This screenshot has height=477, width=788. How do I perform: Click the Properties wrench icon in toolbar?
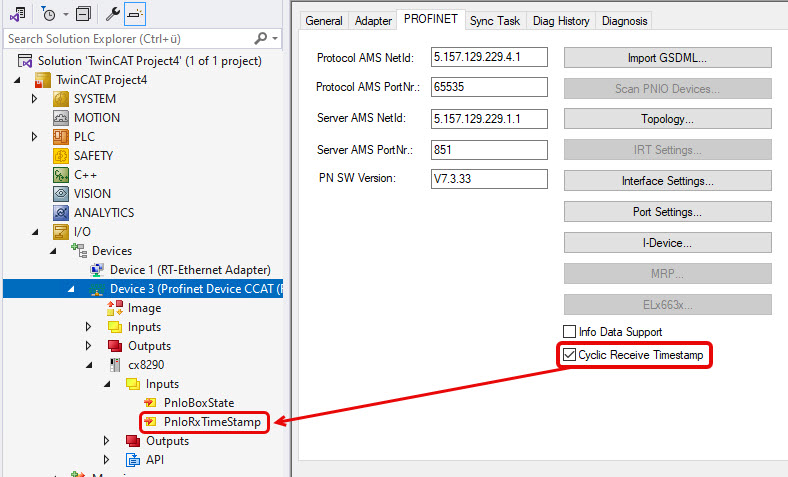[x=113, y=15]
